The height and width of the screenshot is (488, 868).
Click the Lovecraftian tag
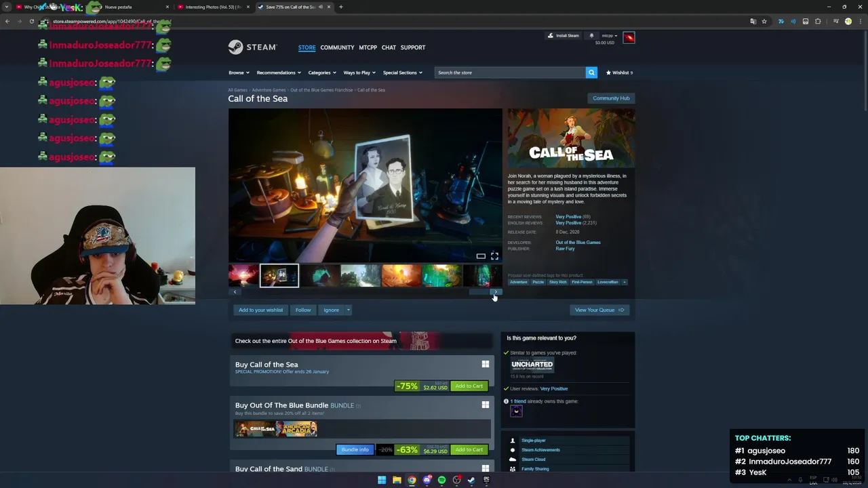608,282
